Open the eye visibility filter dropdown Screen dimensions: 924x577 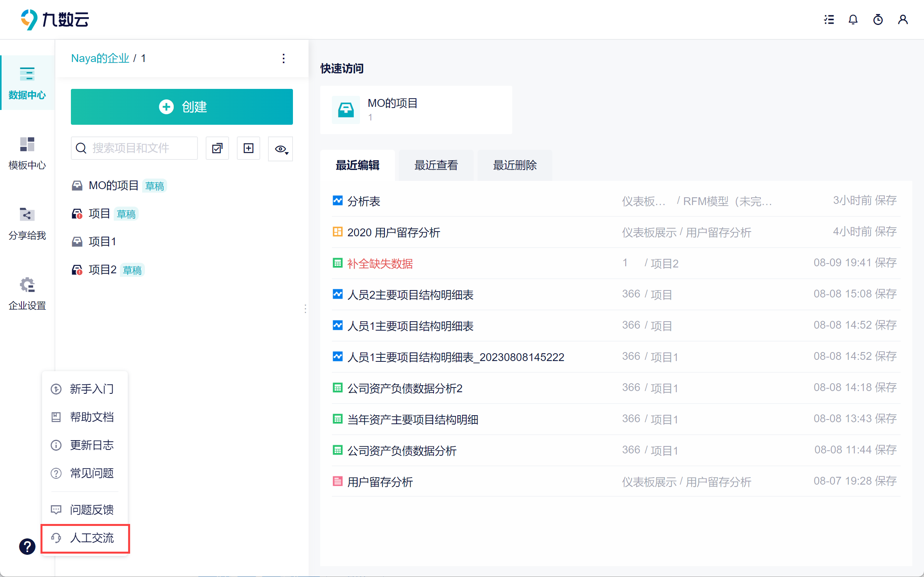coord(281,149)
